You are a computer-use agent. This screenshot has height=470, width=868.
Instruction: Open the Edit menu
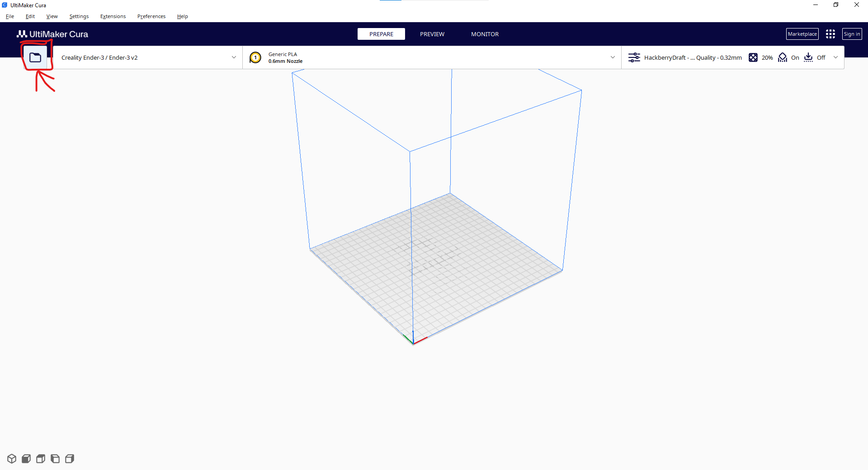pyautogui.click(x=30, y=16)
